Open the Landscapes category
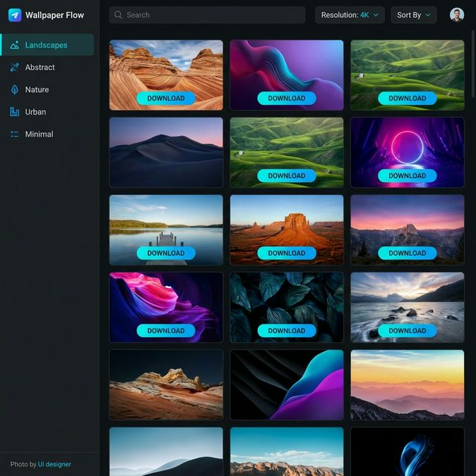 click(48, 45)
